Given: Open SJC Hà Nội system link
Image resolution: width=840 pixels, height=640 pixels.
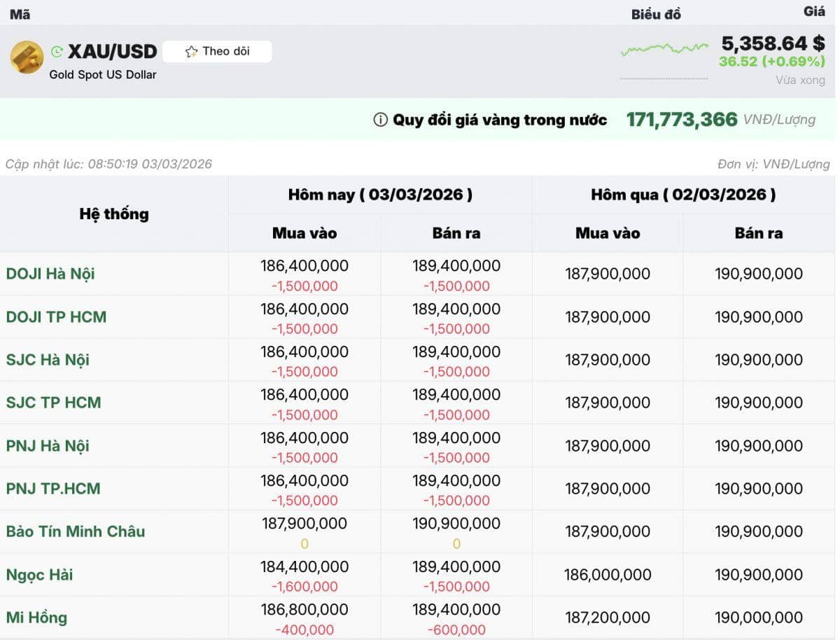Looking at the screenshot, I should [x=48, y=360].
